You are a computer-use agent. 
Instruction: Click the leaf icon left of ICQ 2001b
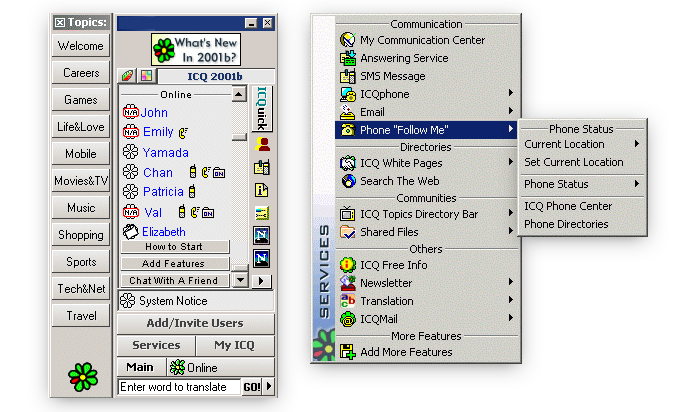tap(127, 76)
